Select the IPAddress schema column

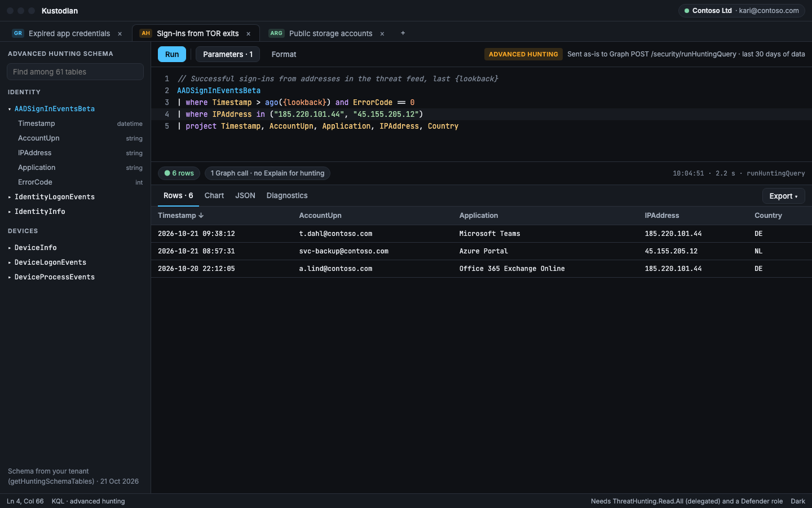pyautogui.click(x=76, y=153)
